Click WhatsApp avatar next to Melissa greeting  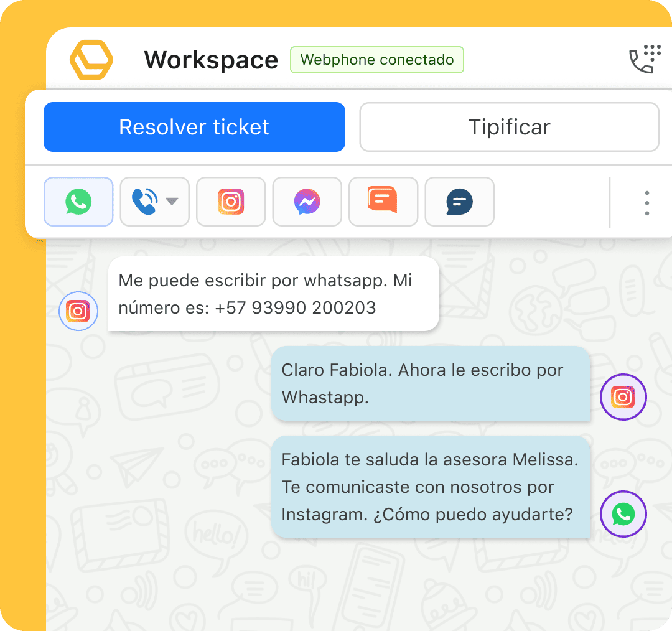pos(623,514)
